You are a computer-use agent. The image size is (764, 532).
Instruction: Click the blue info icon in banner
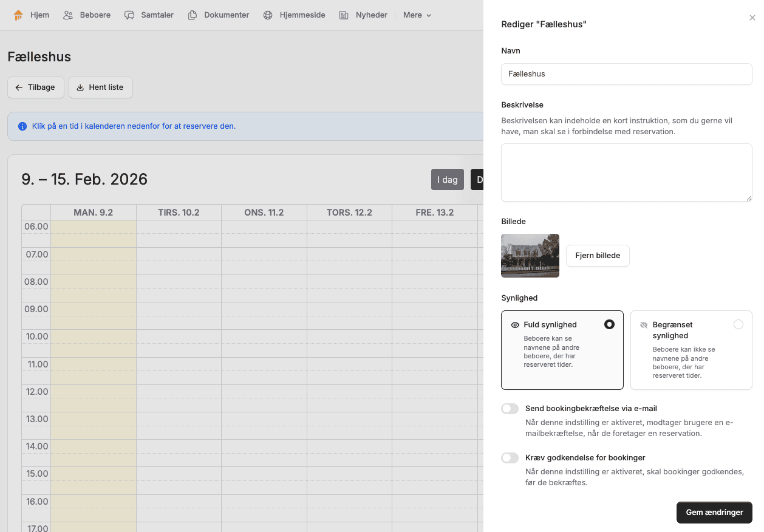tap(22, 126)
